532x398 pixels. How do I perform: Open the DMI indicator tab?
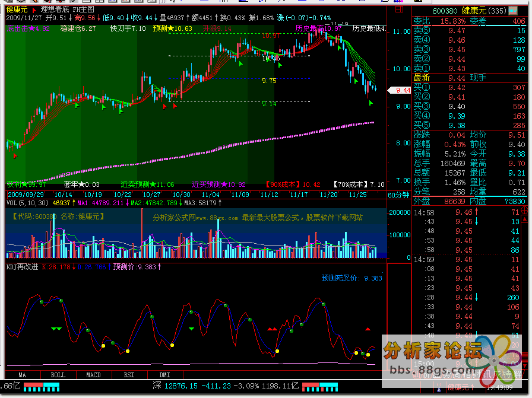[x=164, y=375]
